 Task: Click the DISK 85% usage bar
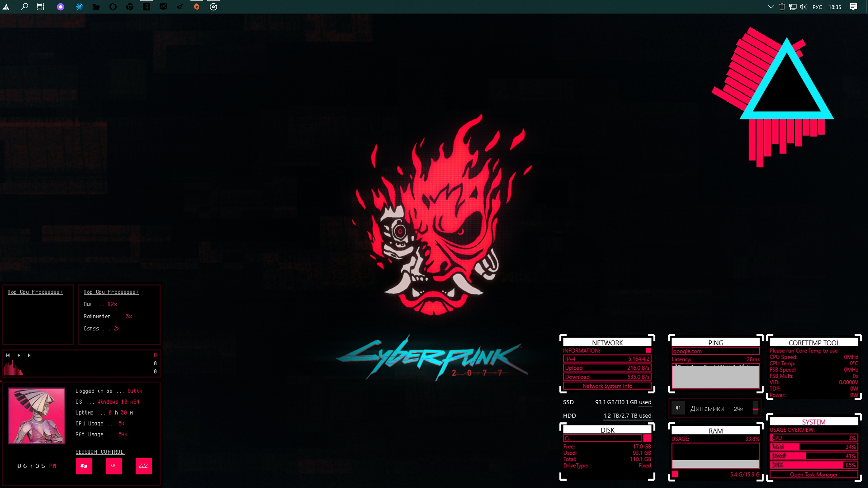814,465
